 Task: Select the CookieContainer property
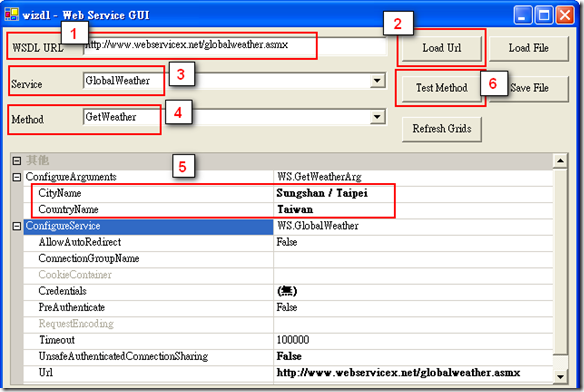[x=75, y=275]
